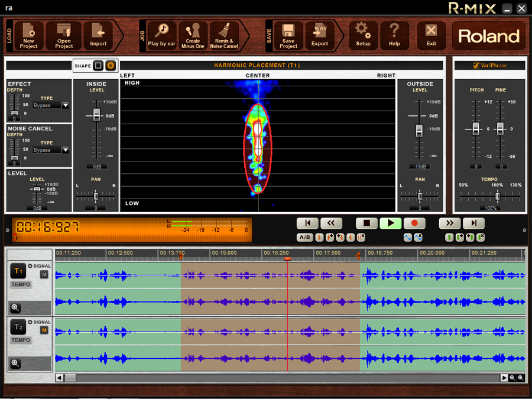This screenshot has width=532, height=399.
Task: Expand the Effect type dropdown
Action: (x=66, y=105)
